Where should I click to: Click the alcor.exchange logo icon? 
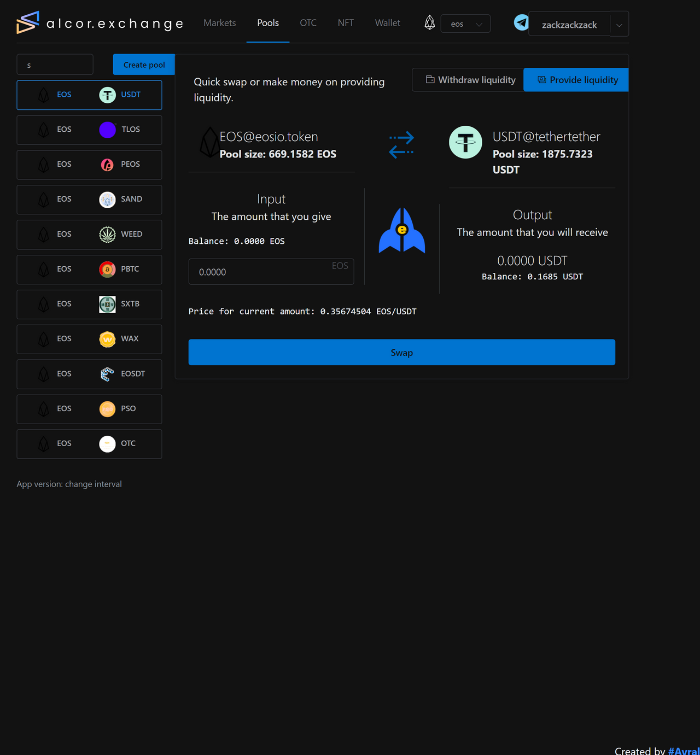click(28, 22)
